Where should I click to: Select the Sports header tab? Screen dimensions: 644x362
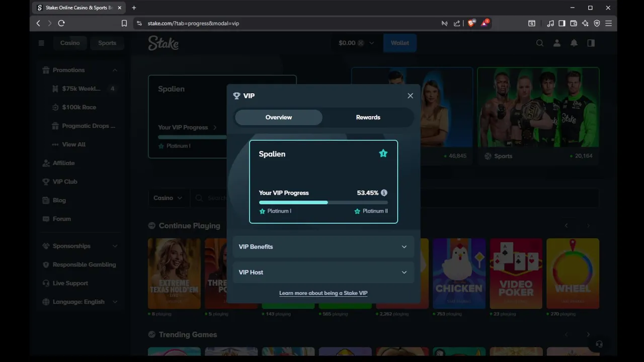(x=107, y=43)
